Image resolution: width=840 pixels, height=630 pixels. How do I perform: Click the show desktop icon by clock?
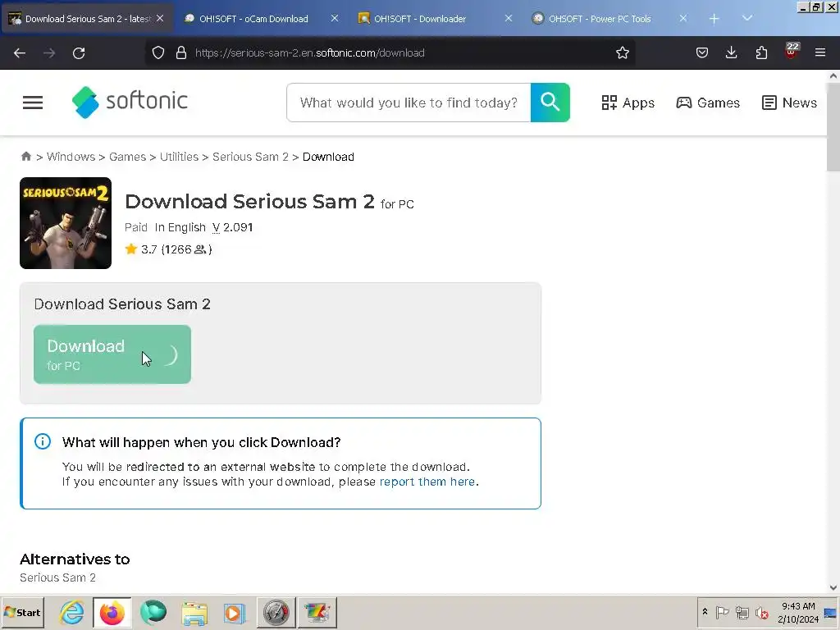[831, 612]
